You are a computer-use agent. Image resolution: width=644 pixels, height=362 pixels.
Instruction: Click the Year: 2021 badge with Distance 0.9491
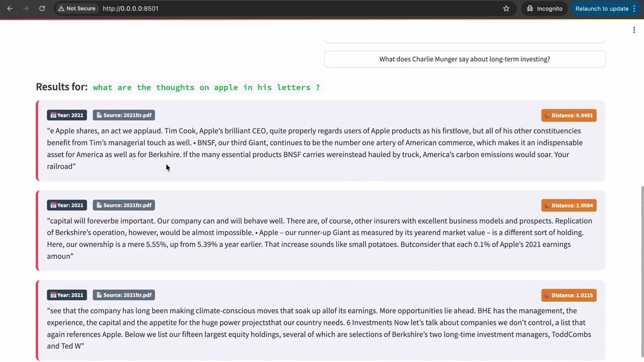coord(67,115)
